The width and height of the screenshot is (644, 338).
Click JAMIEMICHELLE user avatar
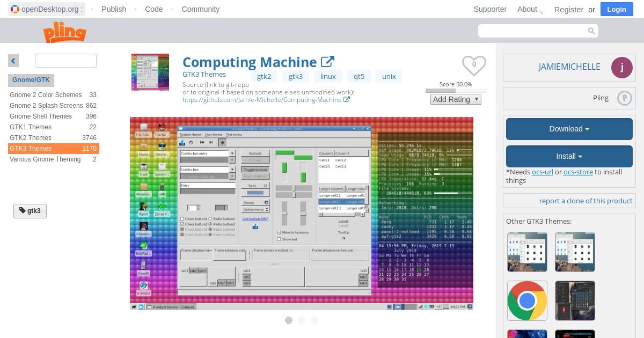point(622,68)
